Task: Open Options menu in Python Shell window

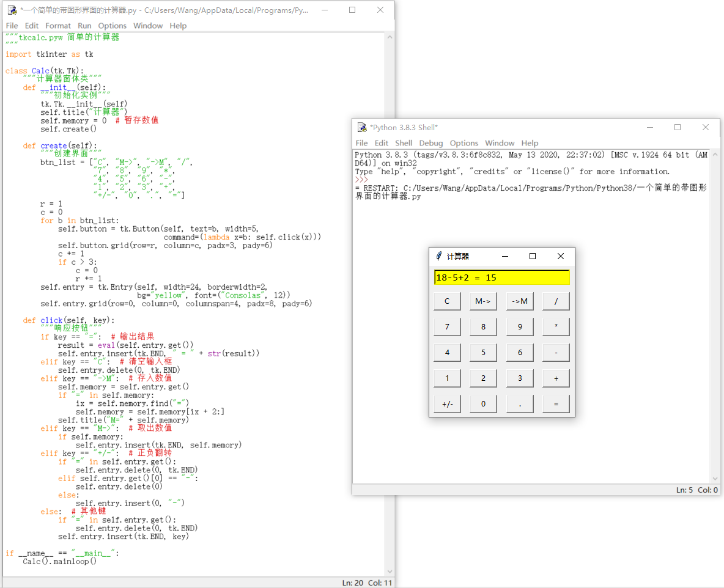Action: 464,143
